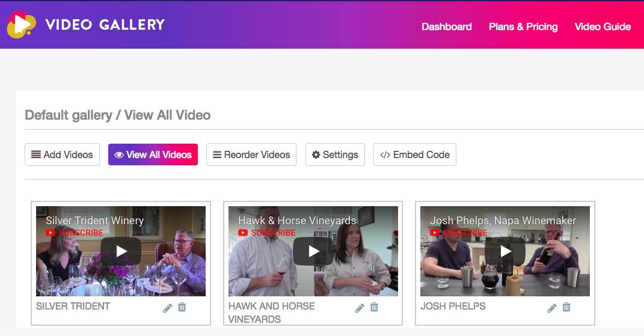Edit the Silver Trident video with pencil icon
Screen dimensions: 644x336
167,308
